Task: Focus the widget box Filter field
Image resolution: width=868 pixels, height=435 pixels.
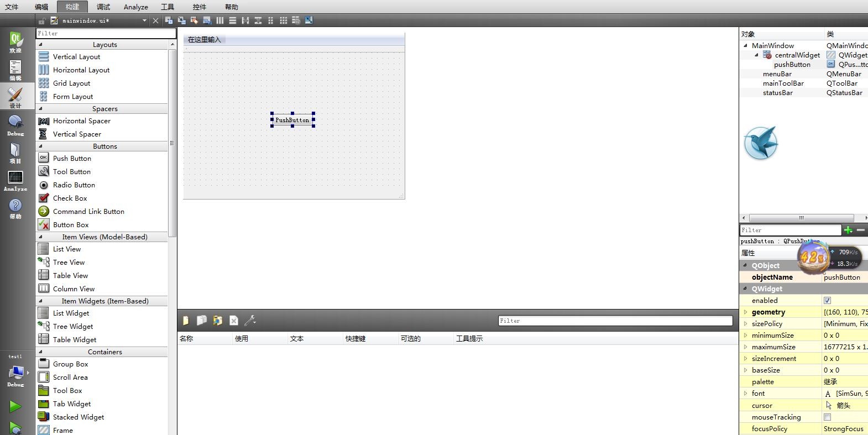Action: (x=106, y=33)
